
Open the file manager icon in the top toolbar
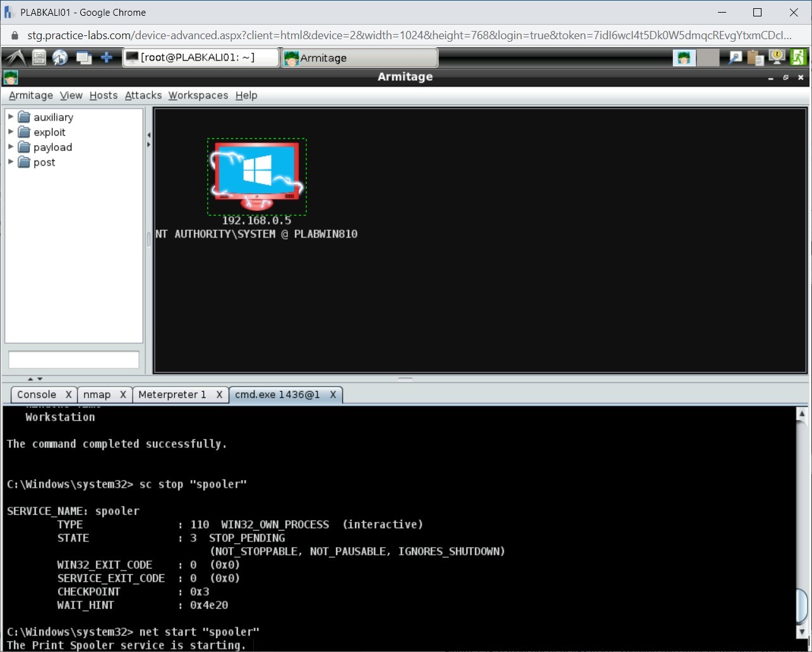pos(38,57)
